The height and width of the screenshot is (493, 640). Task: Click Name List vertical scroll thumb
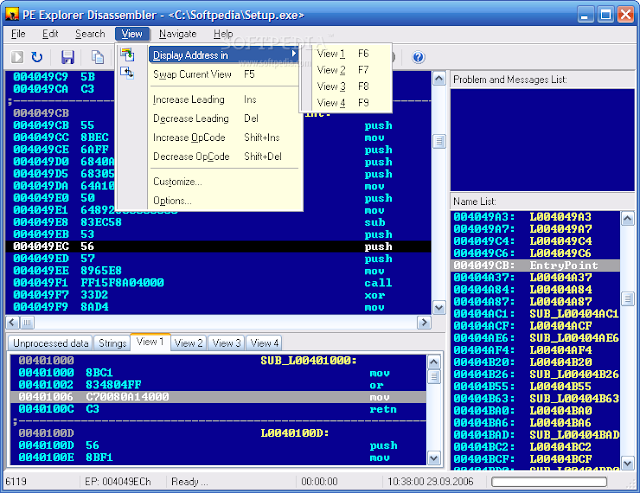click(x=627, y=299)
